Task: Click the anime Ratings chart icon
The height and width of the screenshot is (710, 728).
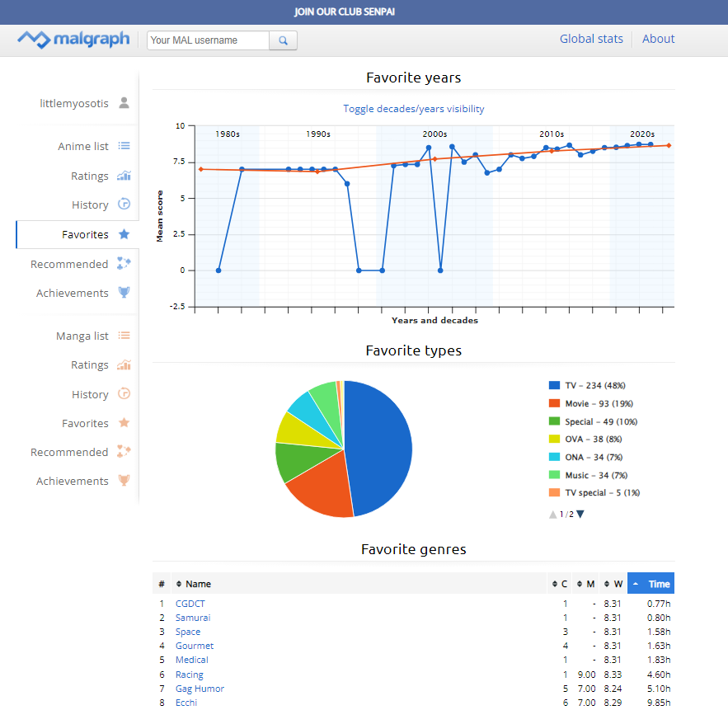Action: 124,176
